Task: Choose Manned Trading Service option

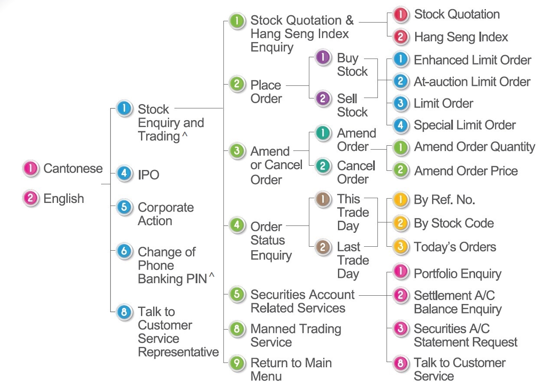Action: tap(296, 335)
